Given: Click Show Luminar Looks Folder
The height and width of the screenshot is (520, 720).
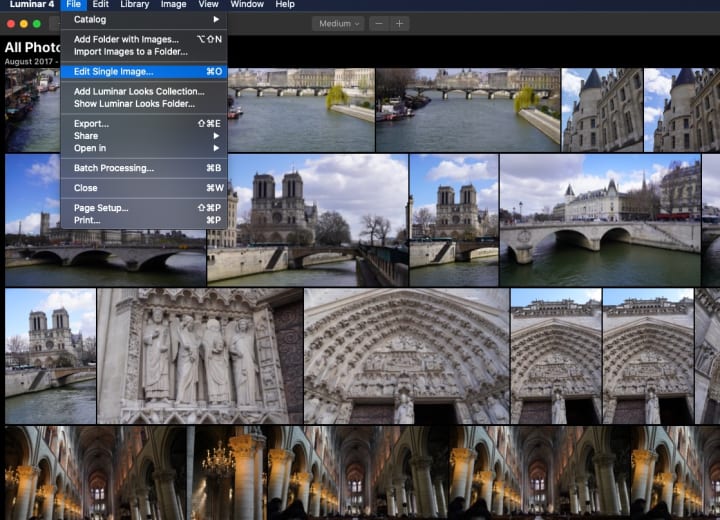Looking at the screenshot, I should pos(134,104).
